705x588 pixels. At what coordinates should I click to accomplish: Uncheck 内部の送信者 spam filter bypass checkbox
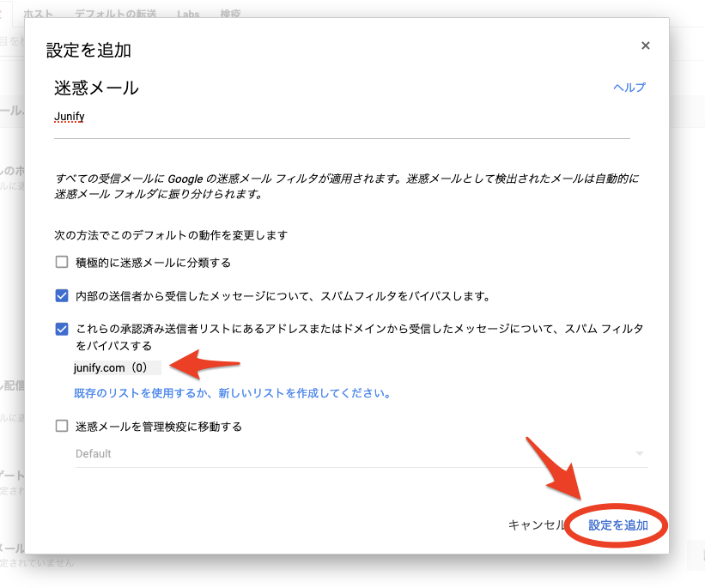coord(62,296)
